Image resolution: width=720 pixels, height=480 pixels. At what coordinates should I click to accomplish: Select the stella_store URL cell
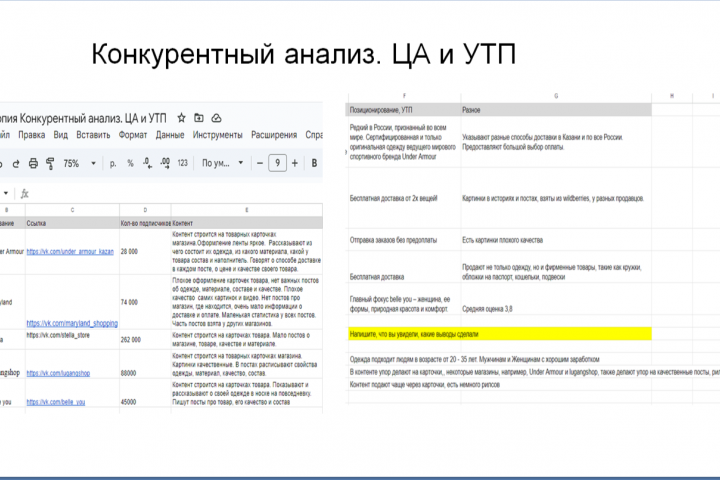click(x=73, y=339)
